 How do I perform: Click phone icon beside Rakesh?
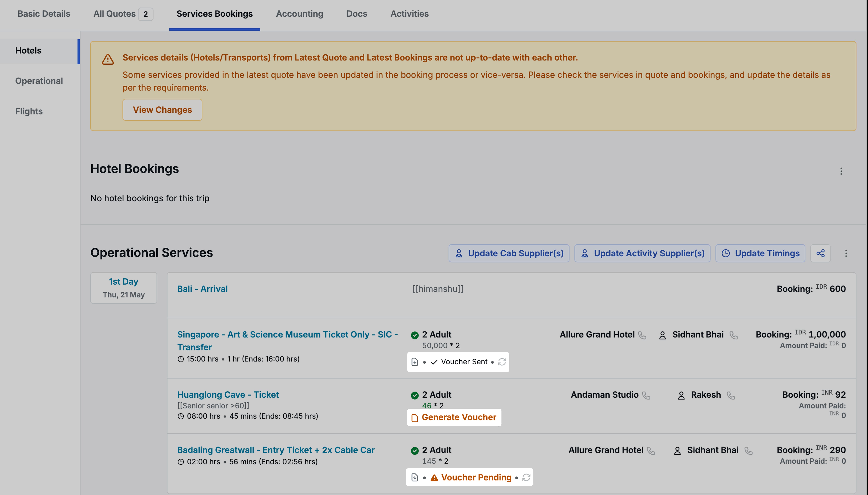[731, 395]
